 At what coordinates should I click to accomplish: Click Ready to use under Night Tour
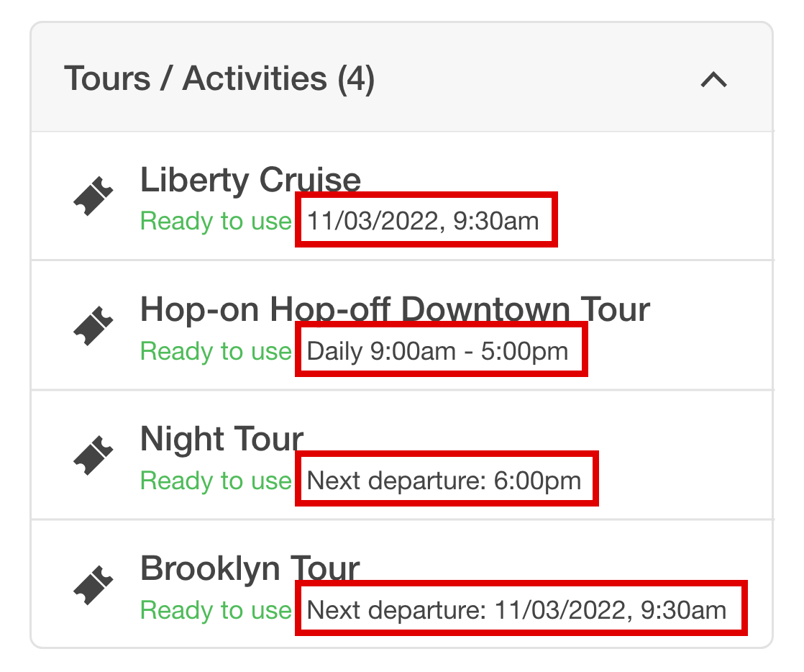(216, 481)
